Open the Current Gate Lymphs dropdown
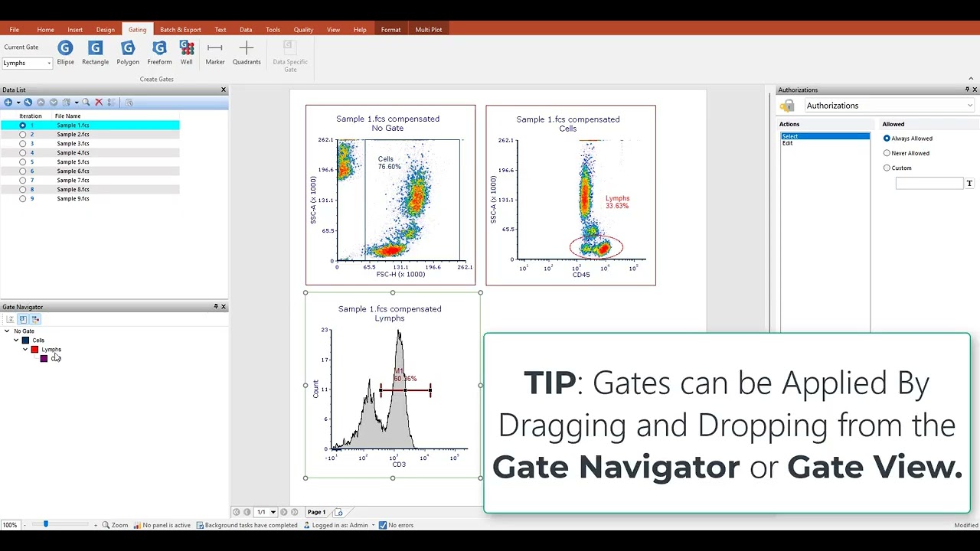980x551 pixels. coord(49,63)
